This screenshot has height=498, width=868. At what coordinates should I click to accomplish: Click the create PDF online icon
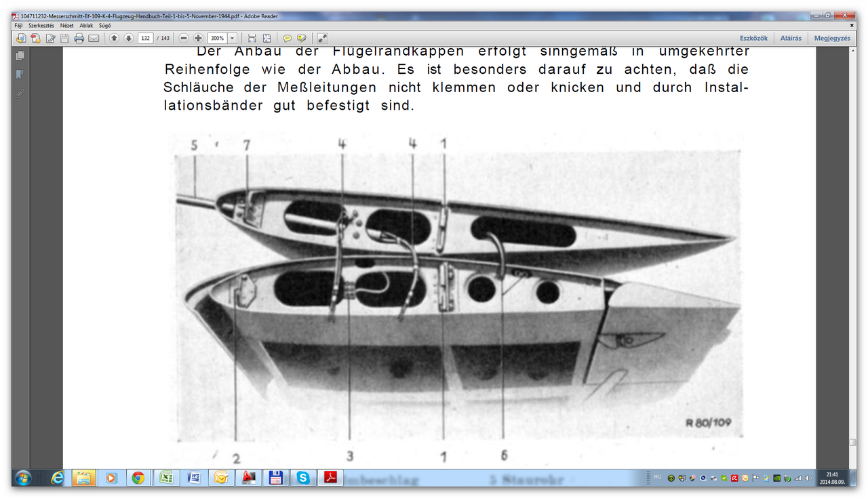35,39
